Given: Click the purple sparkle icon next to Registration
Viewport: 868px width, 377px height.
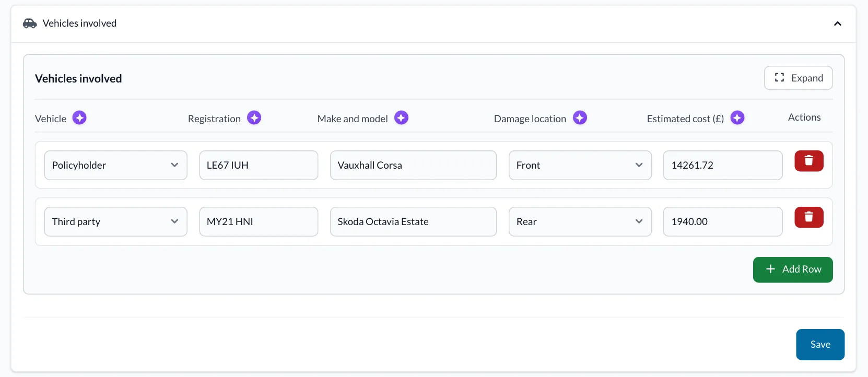Looking at the screenshot, I should tap(254, 118).
